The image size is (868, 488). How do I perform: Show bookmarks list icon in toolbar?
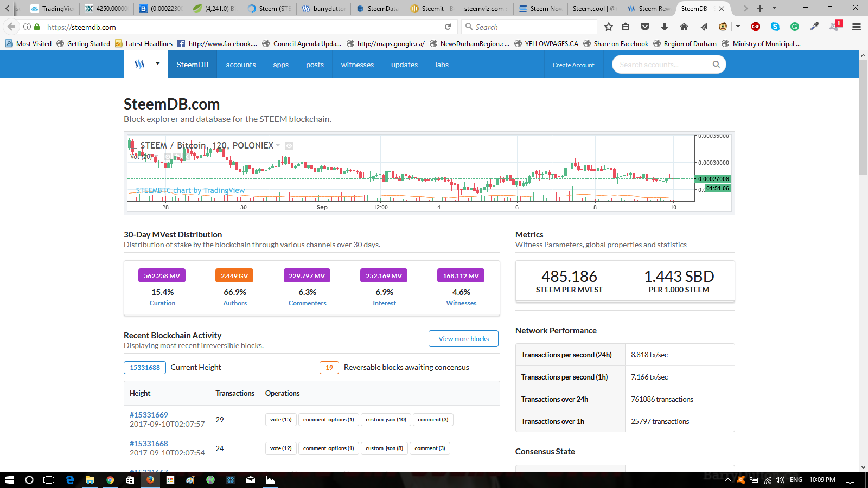pos(626,27)
